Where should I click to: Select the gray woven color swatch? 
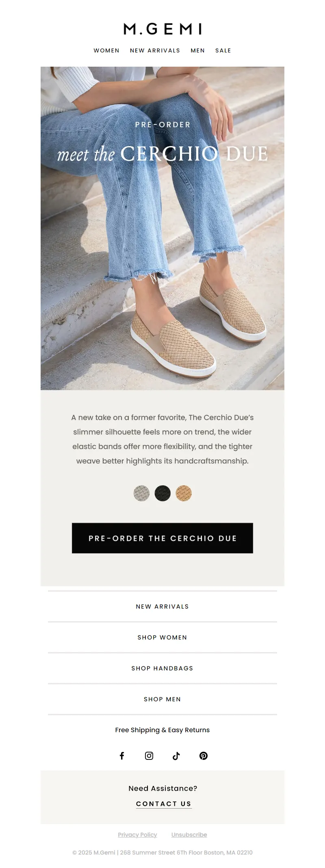[141, 493]
